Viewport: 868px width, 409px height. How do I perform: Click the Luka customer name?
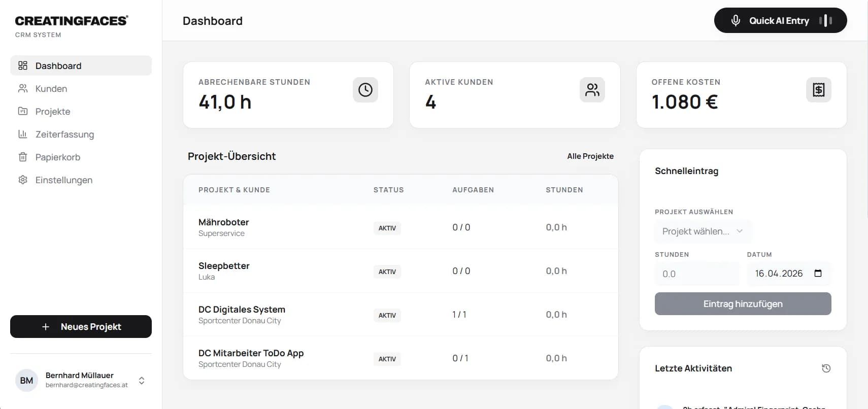pyautogui.click(x=207, y=277)
